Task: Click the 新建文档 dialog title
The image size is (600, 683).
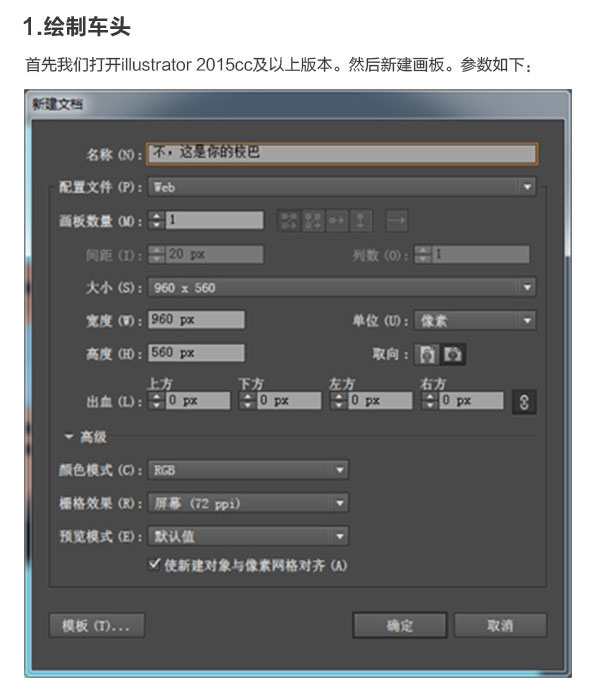Action: tap(57, 104)
